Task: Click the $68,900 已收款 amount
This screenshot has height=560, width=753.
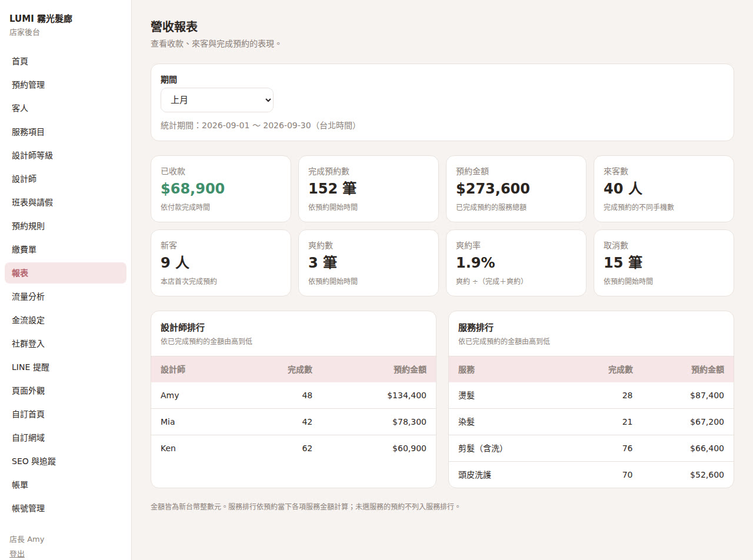Action: tap(193, 189)
